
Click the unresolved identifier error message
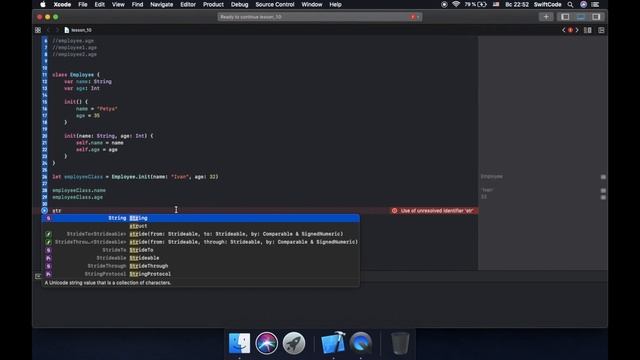coord(433,211)
